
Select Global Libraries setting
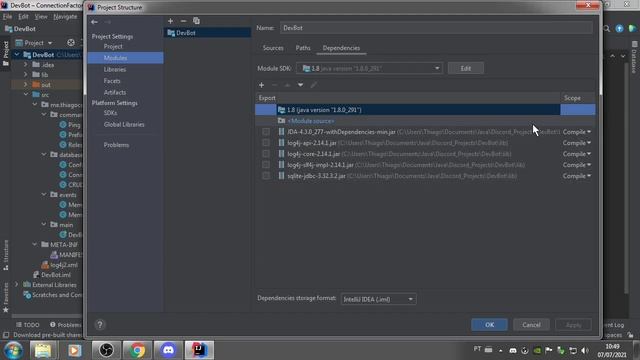click(125, 124)
